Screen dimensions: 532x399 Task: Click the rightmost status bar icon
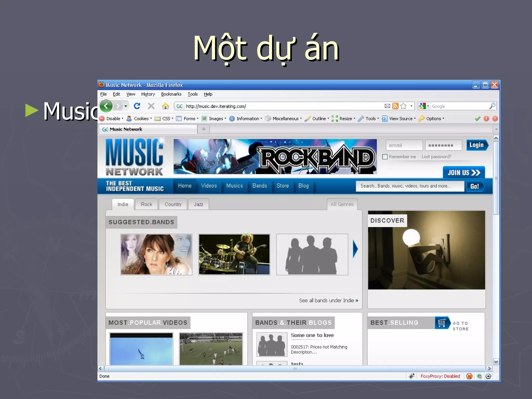(x=488, y=376)
